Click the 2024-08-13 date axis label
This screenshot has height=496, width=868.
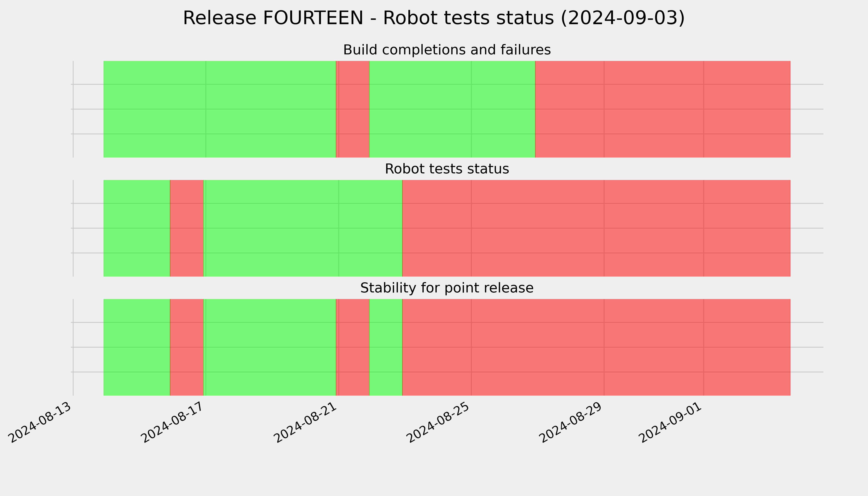pyautogui.click(x=40, y=422)
